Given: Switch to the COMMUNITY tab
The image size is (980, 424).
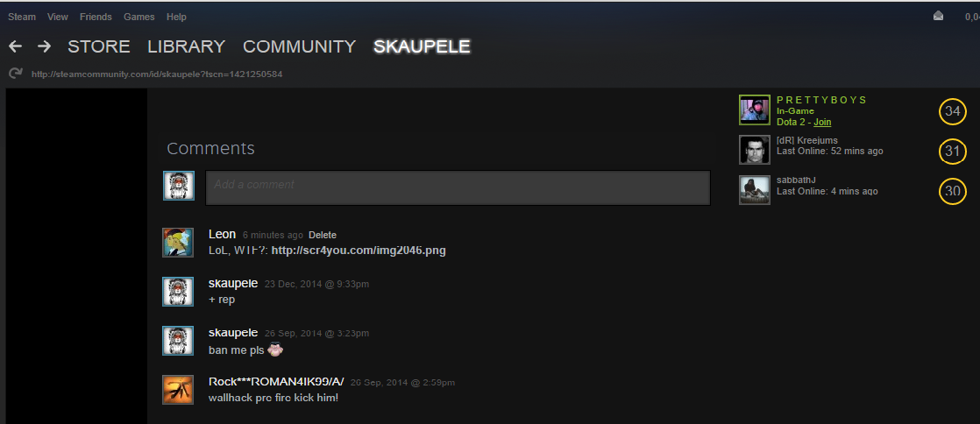Looking at the screenshot, I should pos(300,46).
